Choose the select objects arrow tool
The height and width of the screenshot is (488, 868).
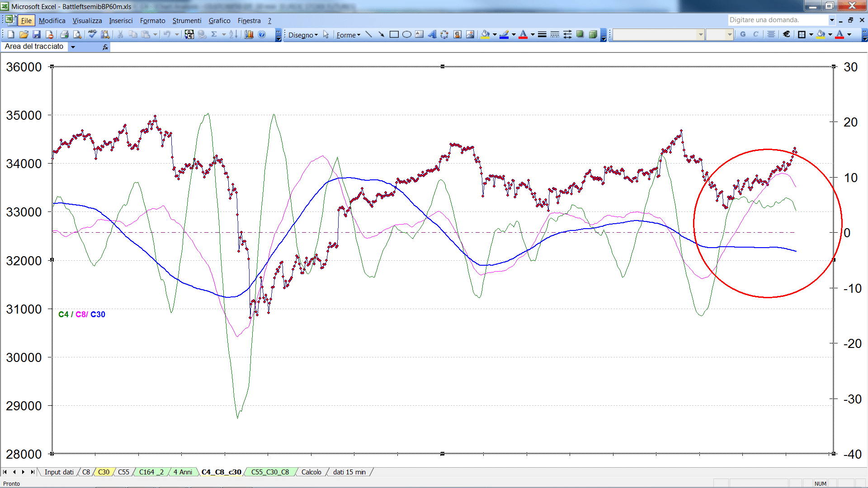pyautogui.click(x=326, y=34)
